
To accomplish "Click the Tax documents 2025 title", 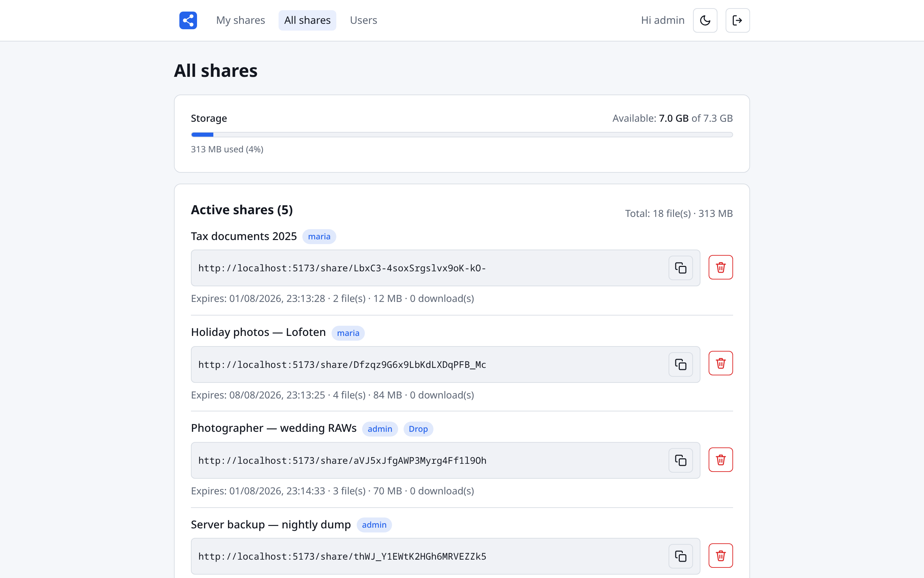I will point(244,236).
